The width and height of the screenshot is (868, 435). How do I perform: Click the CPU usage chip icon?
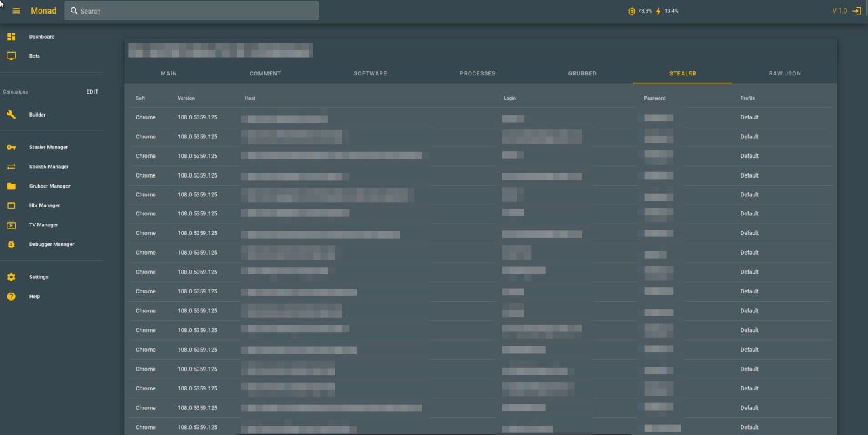pyautogui.click(x=632, y=11)
